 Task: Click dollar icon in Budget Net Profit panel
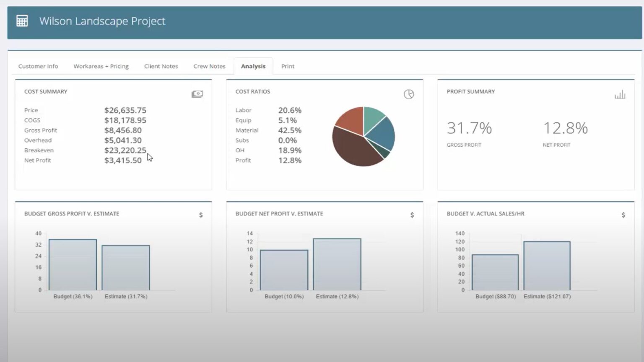[x=412, y=215]
